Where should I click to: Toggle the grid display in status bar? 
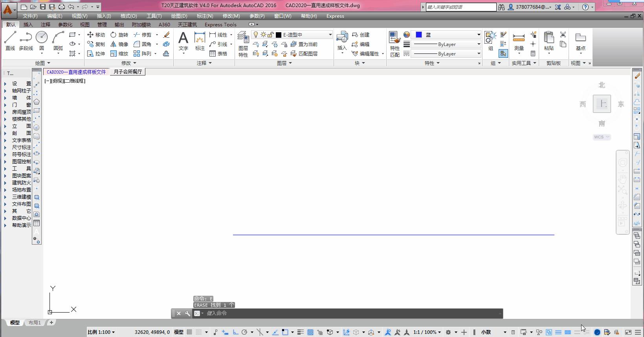tap(189, 332)
